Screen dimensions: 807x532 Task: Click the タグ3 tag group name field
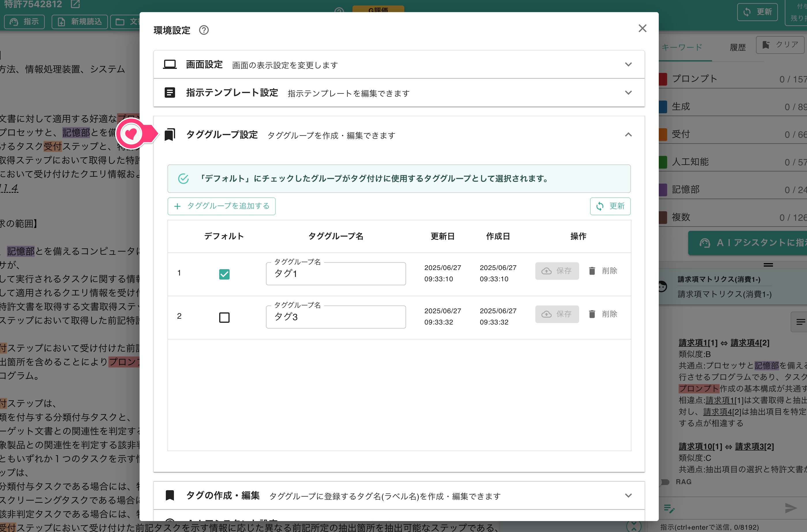click(336, 317)
